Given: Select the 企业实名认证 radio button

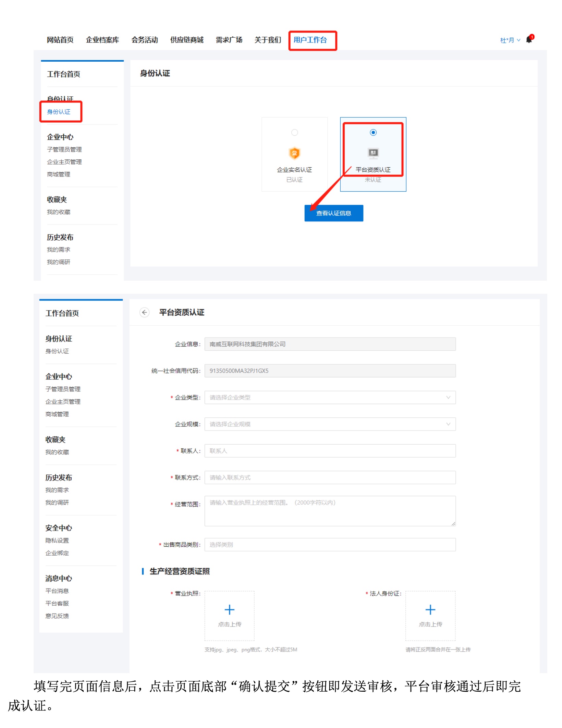Looking at the screenshot, I should pyautogui.click(x=294, y=132).
